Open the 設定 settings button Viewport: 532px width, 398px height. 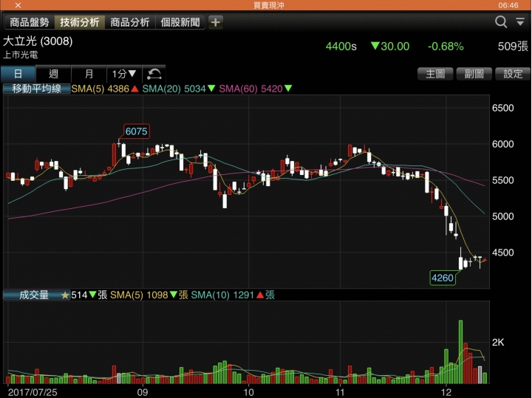click(x=513, y=74)
